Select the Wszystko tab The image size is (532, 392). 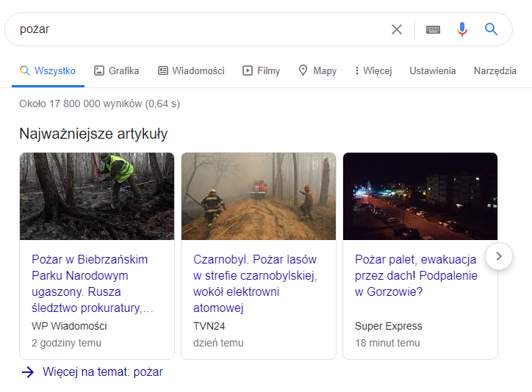(48, 71)
